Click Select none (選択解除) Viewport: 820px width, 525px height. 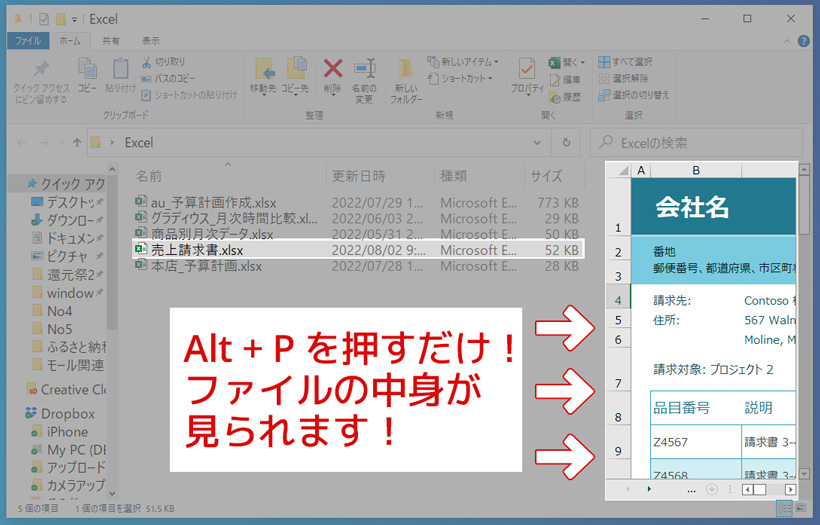(623, 78)
